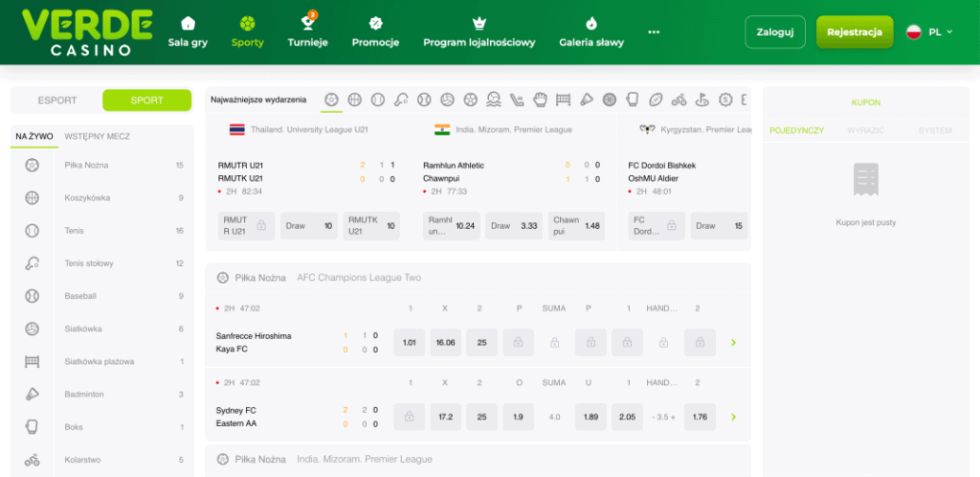Open Badminton in the left sidebar
This screenshot has width=980, height=477.
101,395
